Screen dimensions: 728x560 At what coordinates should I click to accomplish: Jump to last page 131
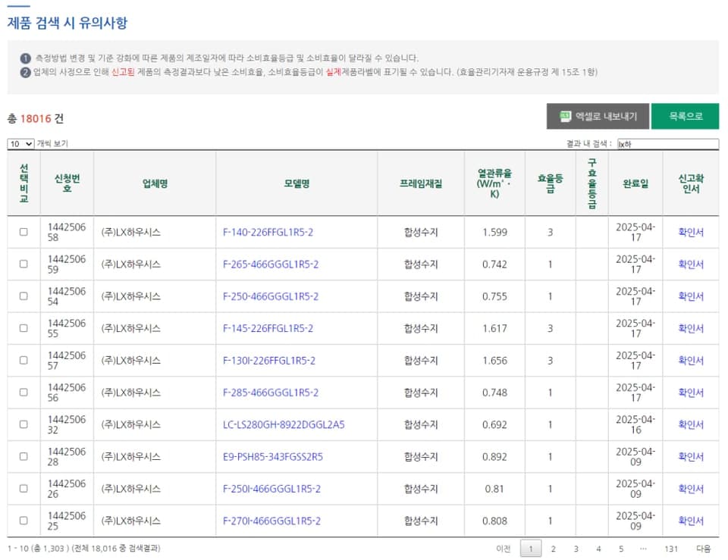(671, 549)
